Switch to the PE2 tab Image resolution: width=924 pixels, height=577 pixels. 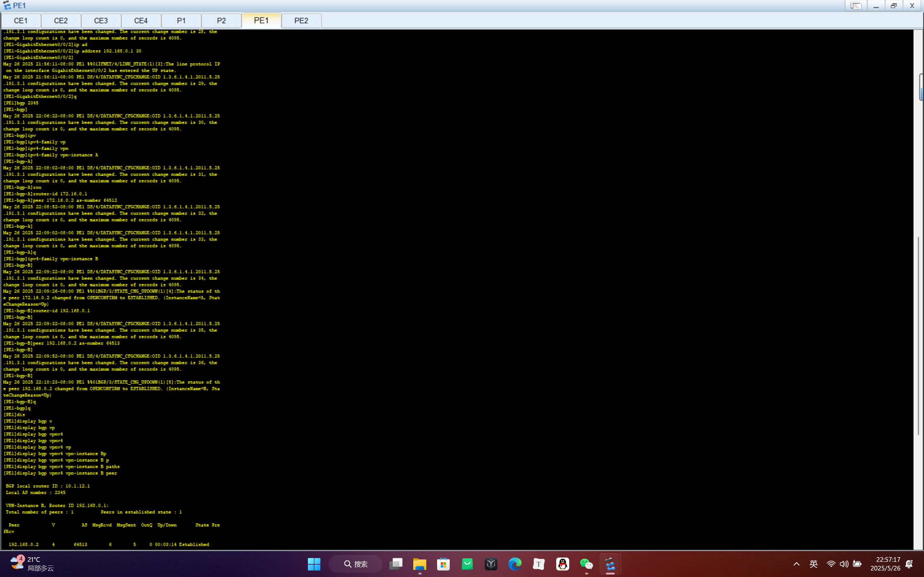click(301, 21)
